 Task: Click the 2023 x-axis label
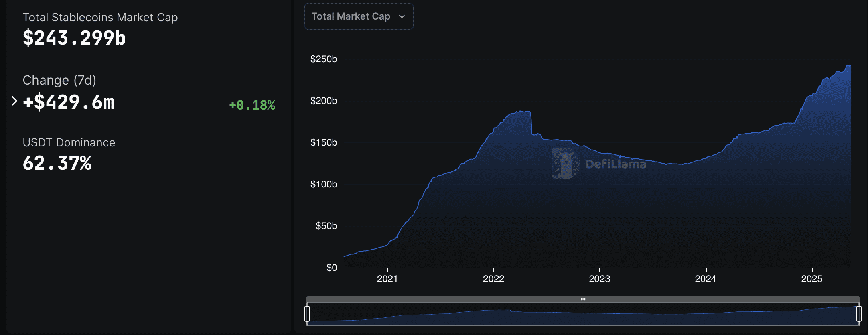pos(599,279)
